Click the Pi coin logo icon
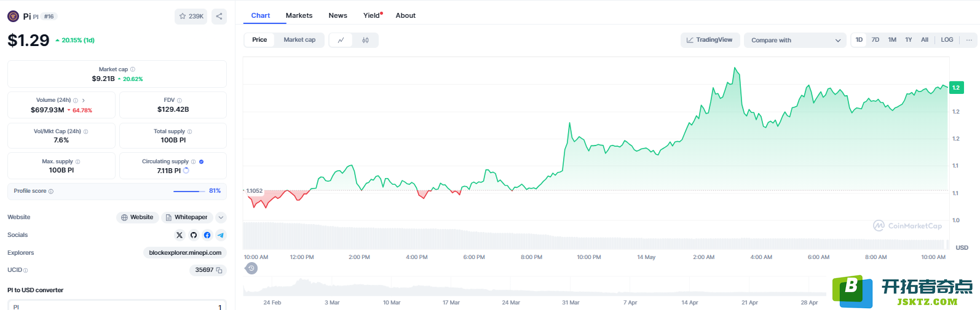The image size is (980, 310). (13, 16)
